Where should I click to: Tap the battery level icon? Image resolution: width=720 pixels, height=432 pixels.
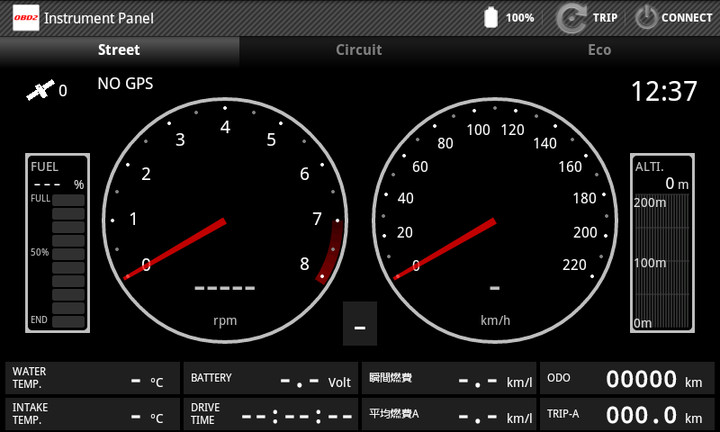tap(491, 17)
